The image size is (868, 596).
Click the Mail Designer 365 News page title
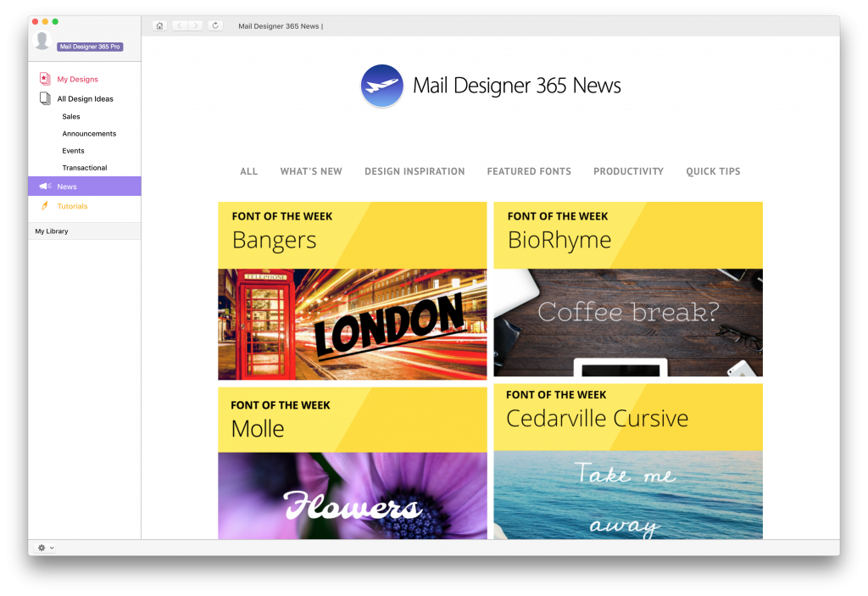[x=516, y=86]
